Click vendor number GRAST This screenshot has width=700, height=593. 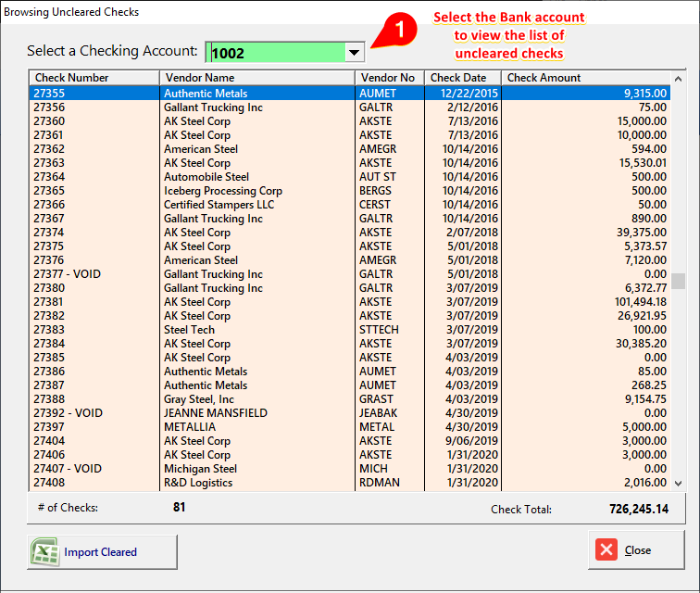376,399
